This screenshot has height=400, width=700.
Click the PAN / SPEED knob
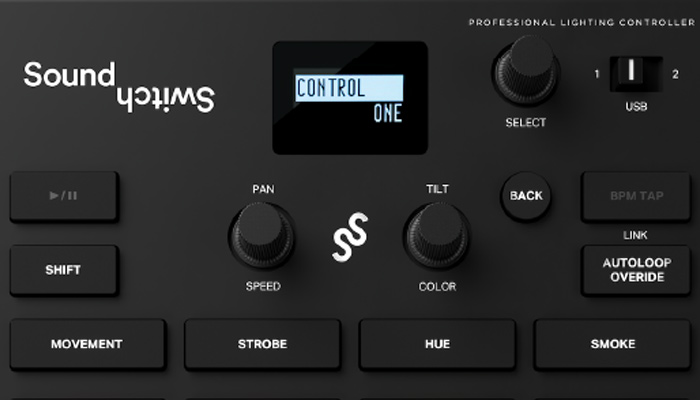click(262, 235)
